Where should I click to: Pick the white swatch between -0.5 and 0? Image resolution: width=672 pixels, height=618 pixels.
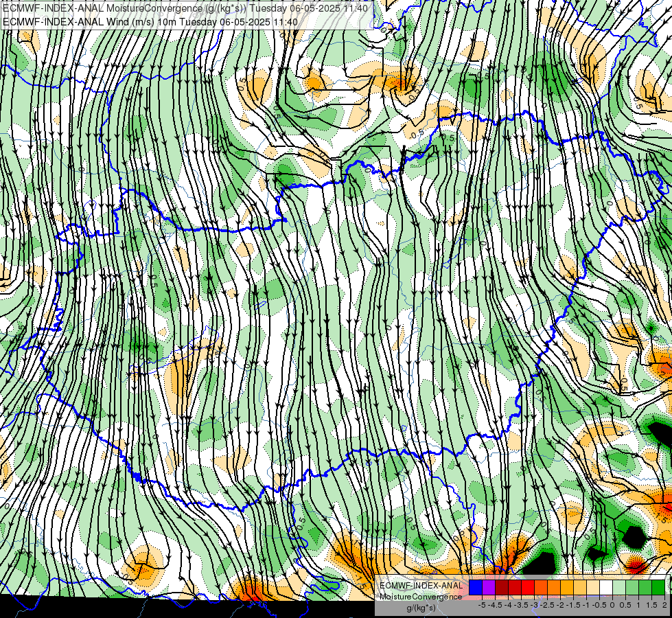tap(606, 587)
